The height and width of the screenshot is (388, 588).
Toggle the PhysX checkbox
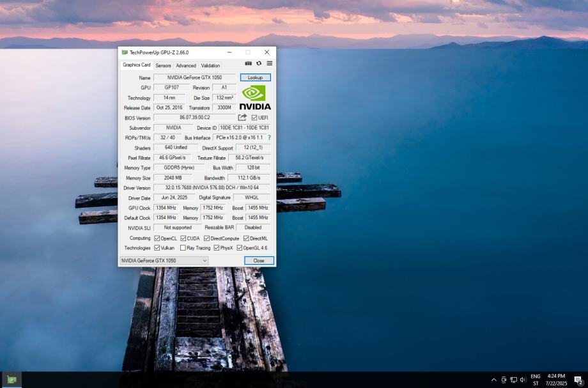coord(217,248)
